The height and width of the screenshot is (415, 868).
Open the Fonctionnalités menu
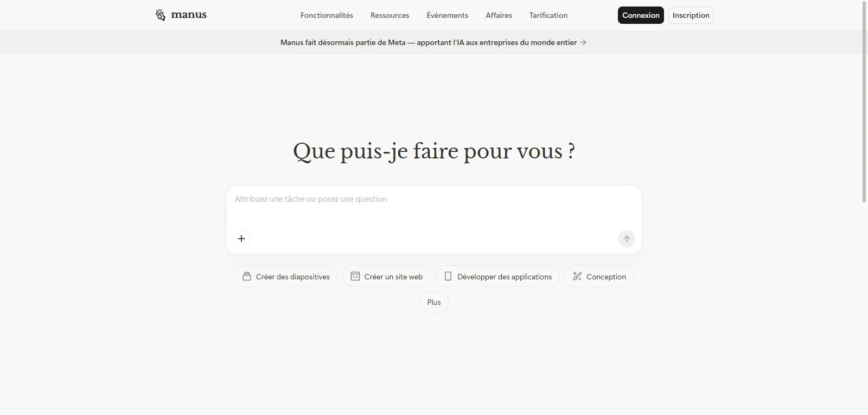[327, 15]
